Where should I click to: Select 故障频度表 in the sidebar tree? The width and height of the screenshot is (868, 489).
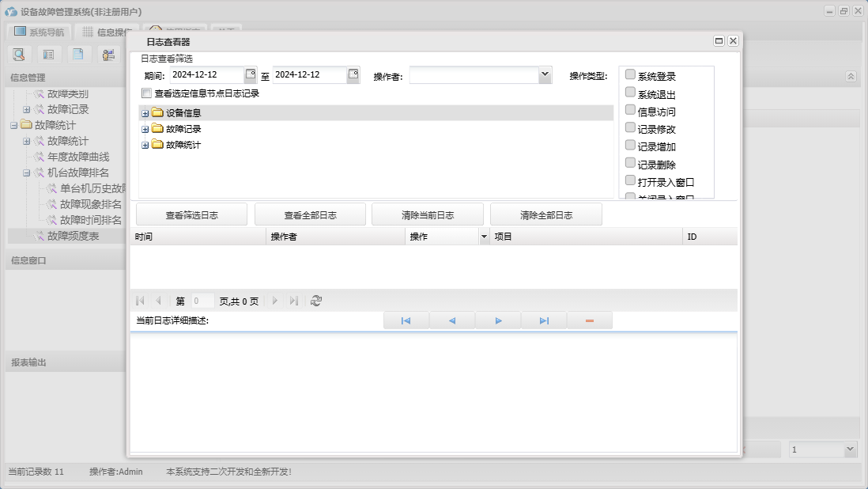(x=73, y=236)
